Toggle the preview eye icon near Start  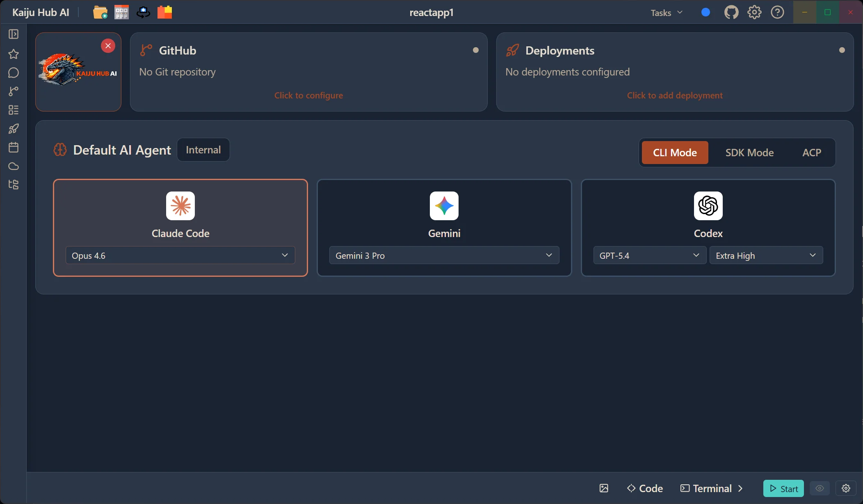click(820, 488)
